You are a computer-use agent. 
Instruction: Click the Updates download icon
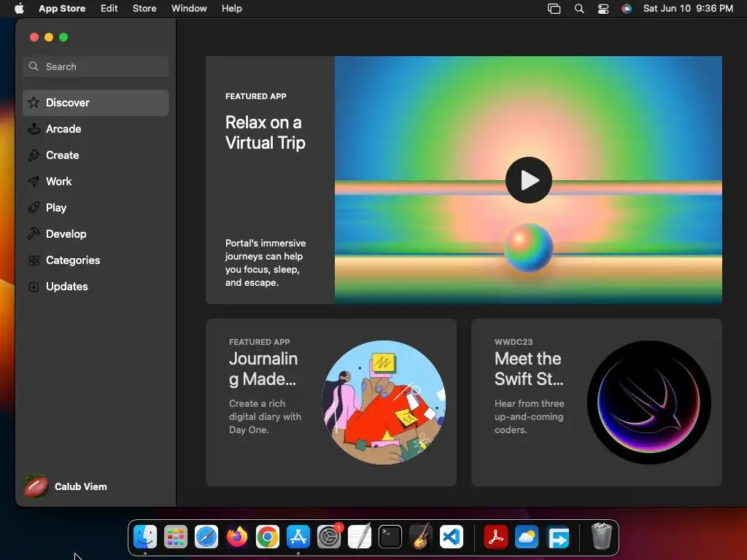34,287
